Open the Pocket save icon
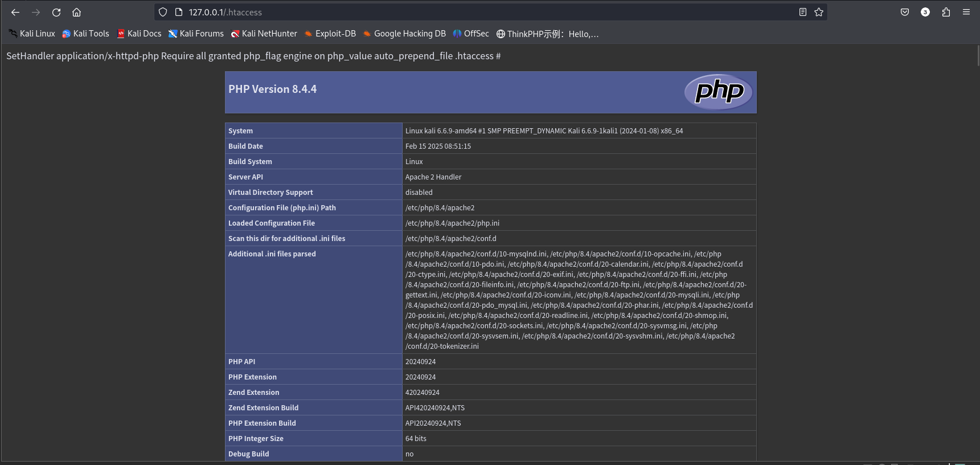 tap(905, 12)
